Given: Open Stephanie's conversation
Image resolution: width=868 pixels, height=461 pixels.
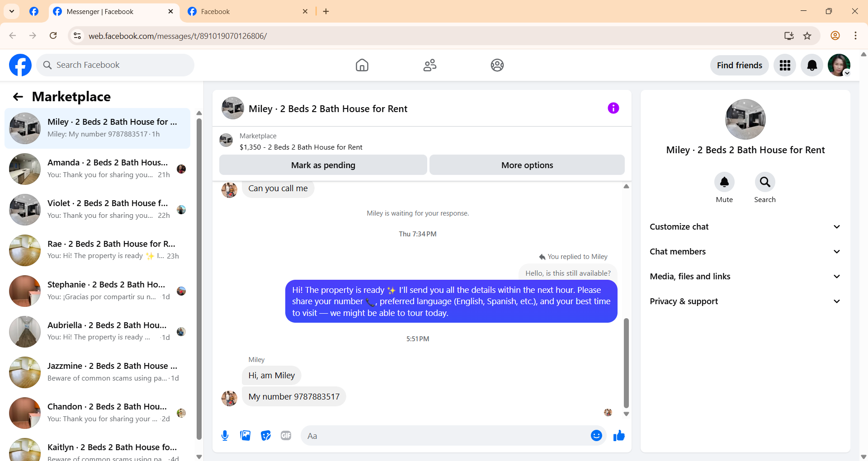Looking at the screenshot, I should [97, 291].
